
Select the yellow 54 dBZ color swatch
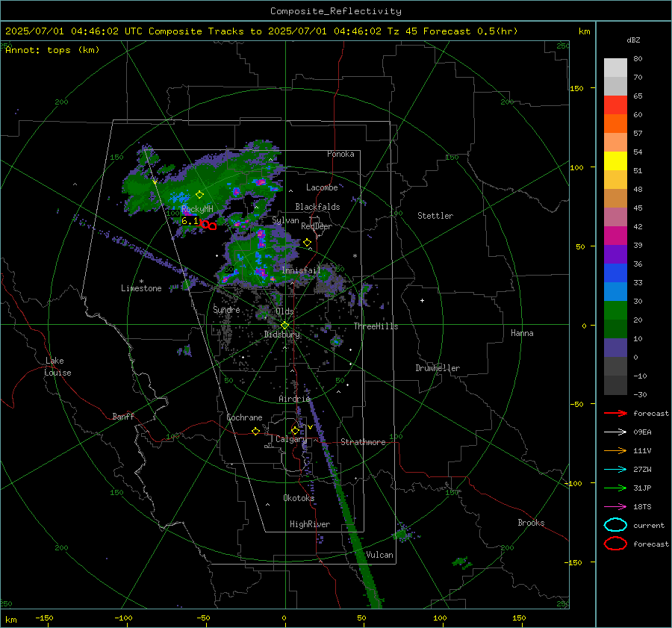pyautogui.click(x=615, y=161)
